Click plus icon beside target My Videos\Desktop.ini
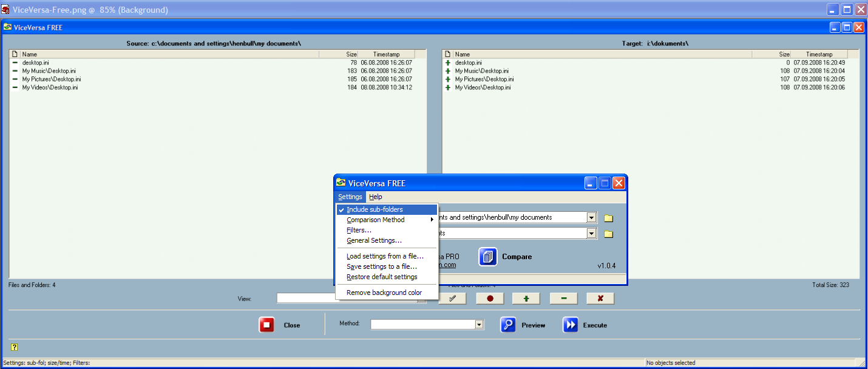868x369 pixels. point(448,87)
